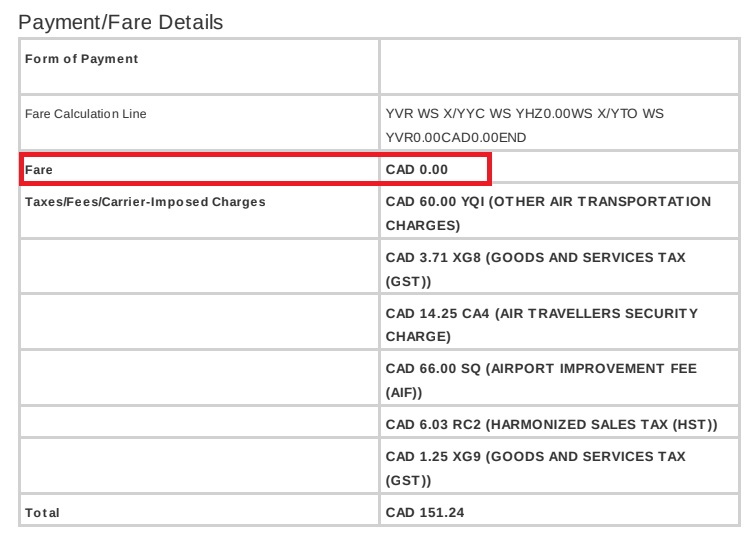Click the empty cell left of the RC2 charge

199,426
